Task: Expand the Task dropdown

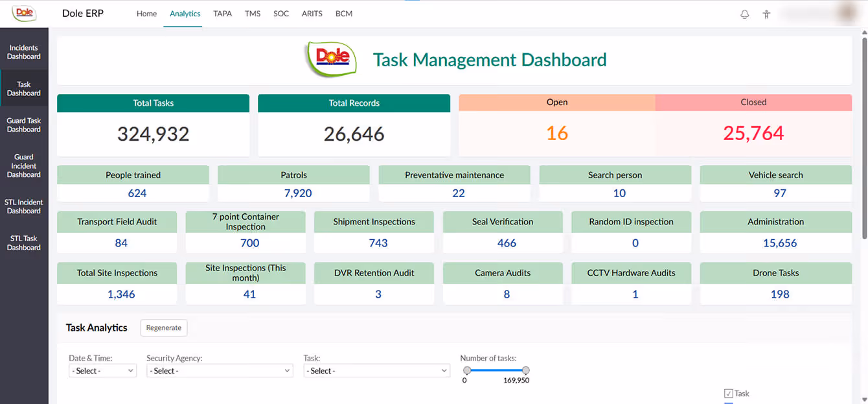Action: pyautogui.click(x=376, y=371)
